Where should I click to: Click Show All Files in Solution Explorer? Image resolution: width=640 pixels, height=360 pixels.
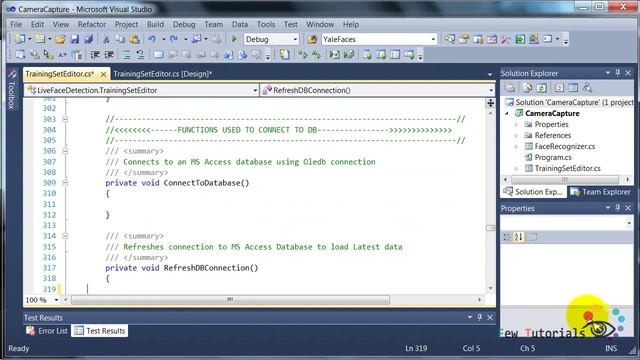click(527, 87)
